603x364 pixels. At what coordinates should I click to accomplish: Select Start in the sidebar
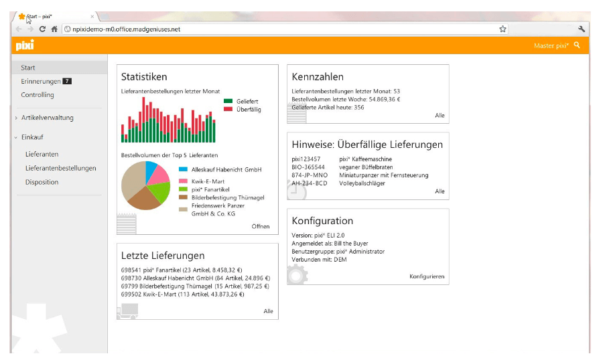pos(59,68)
